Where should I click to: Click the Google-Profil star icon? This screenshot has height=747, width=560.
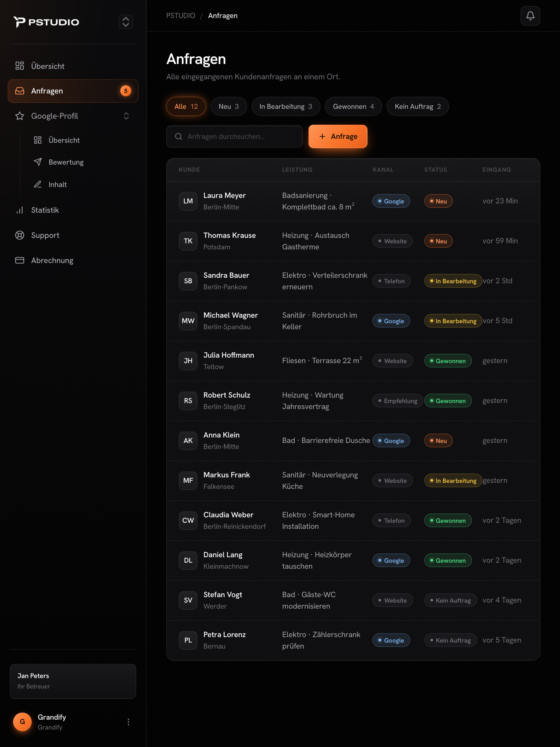coord(20,116)
